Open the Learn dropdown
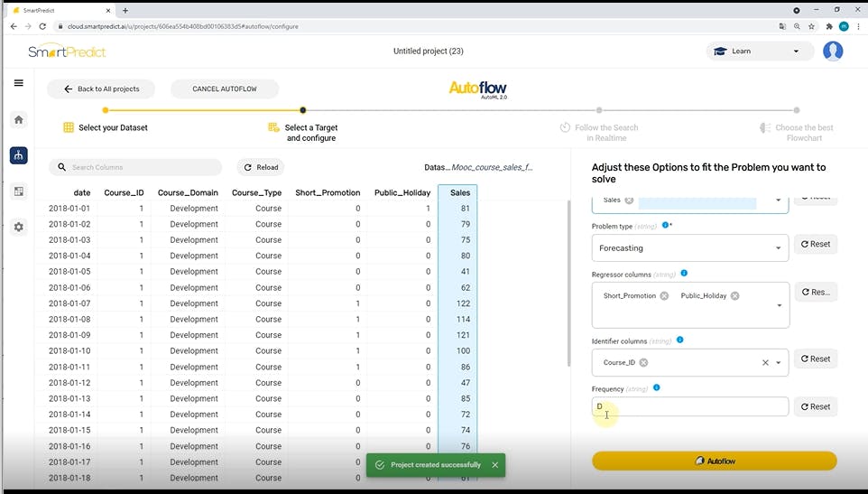Screen dimensions: 868x494 click(760, 51)
